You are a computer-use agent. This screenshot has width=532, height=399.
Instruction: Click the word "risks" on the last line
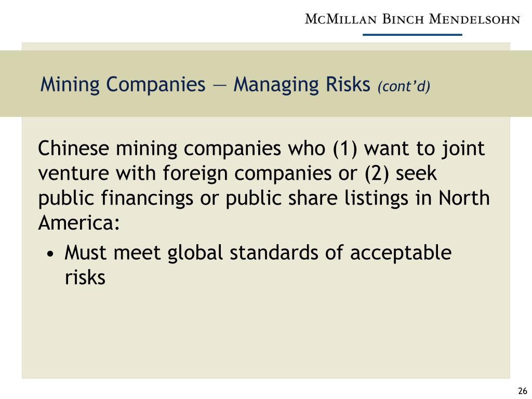point(85,278)
